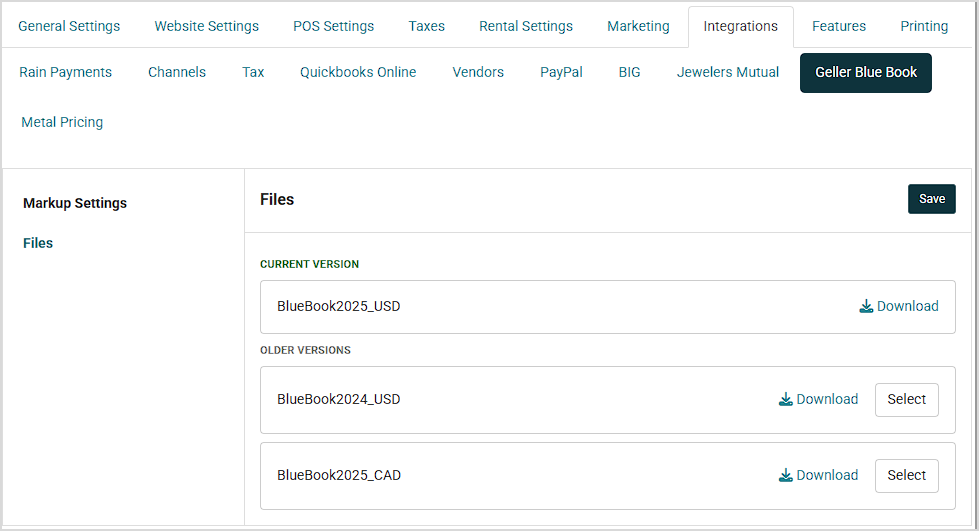Screen dimensions: 979x531
Task: Click the BlueBook2024_USD file name
Action: [x=338, y=399]
